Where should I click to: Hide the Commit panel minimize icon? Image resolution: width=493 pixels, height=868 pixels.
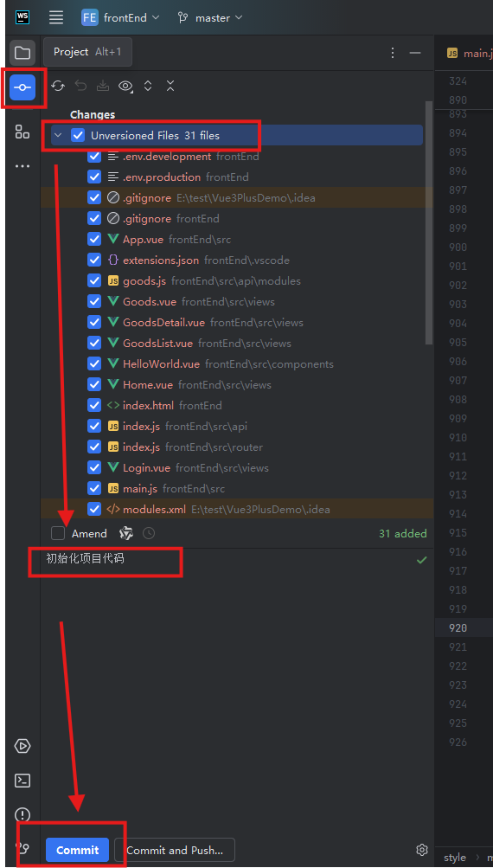(x=415, y=53)
